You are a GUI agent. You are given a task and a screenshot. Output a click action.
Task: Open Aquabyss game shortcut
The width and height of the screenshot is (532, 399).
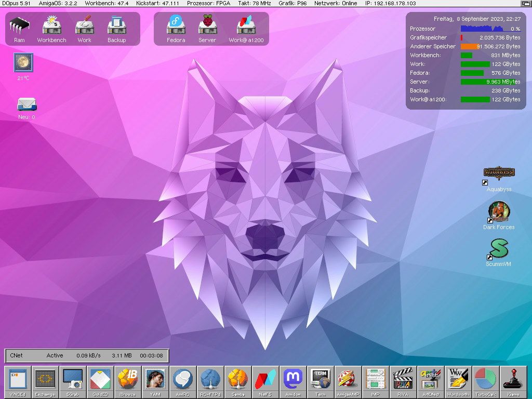[499, 174]
